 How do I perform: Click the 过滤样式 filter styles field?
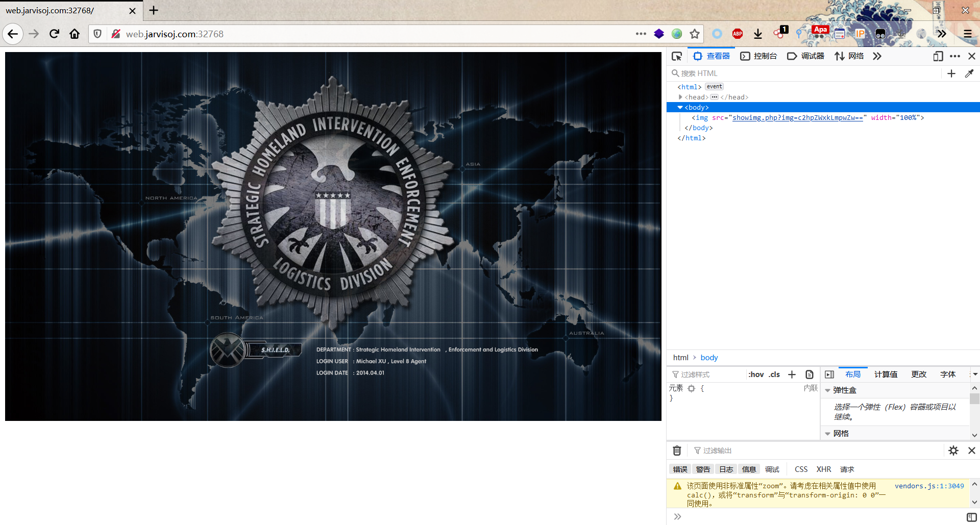pos(706,374)
